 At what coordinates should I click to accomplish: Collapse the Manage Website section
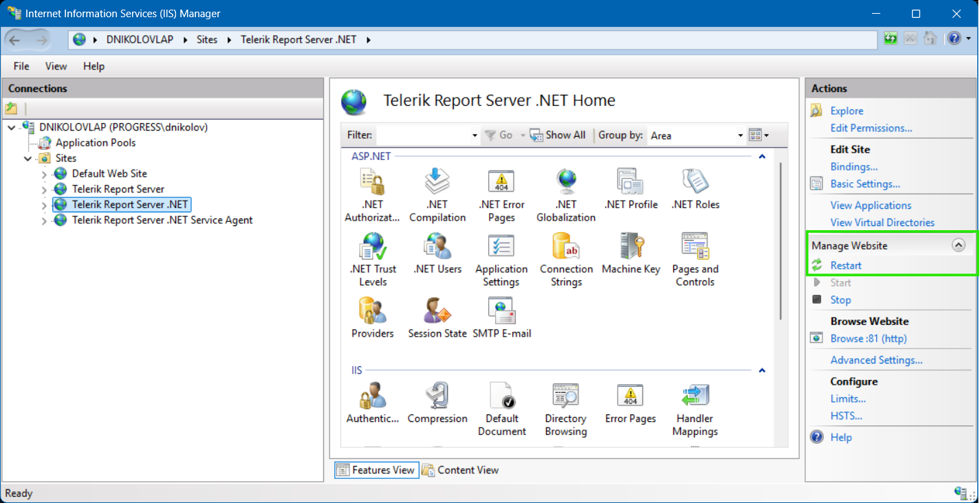point(958,245)
